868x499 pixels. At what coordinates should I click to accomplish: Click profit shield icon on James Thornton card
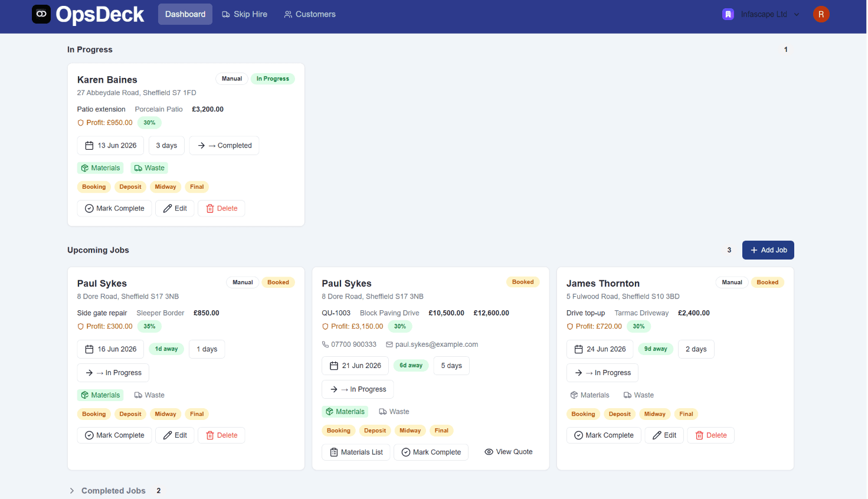pos(570,326)
